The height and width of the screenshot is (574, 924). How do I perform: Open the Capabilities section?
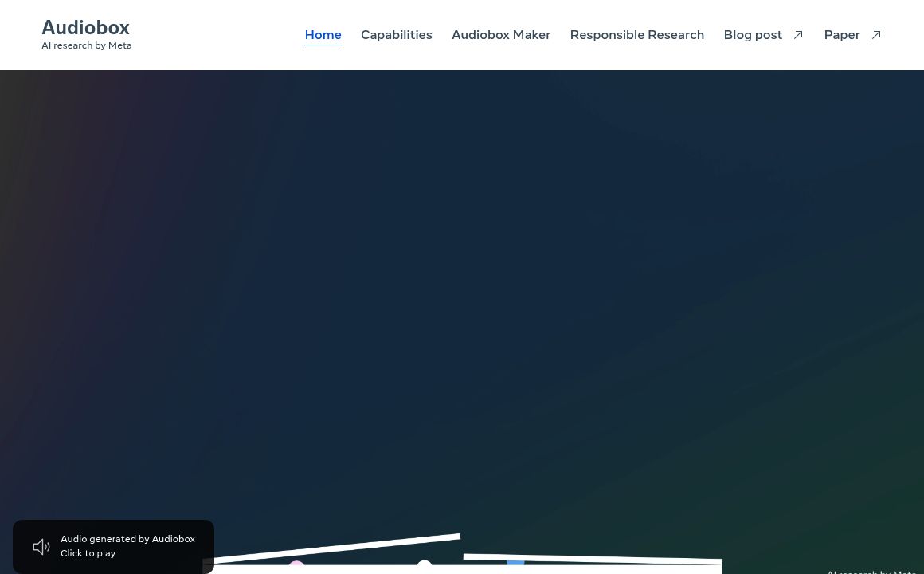coord(396,35)
